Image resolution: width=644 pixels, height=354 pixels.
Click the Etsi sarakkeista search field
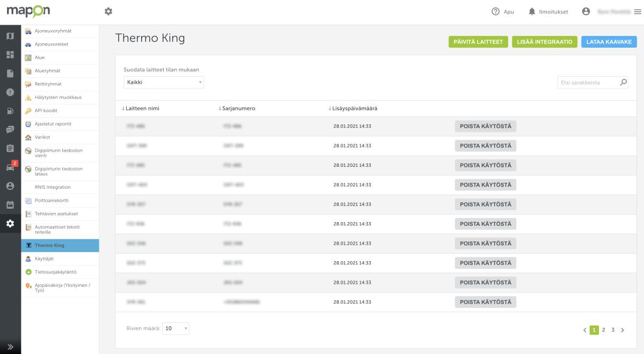click(x=589, y=83)
